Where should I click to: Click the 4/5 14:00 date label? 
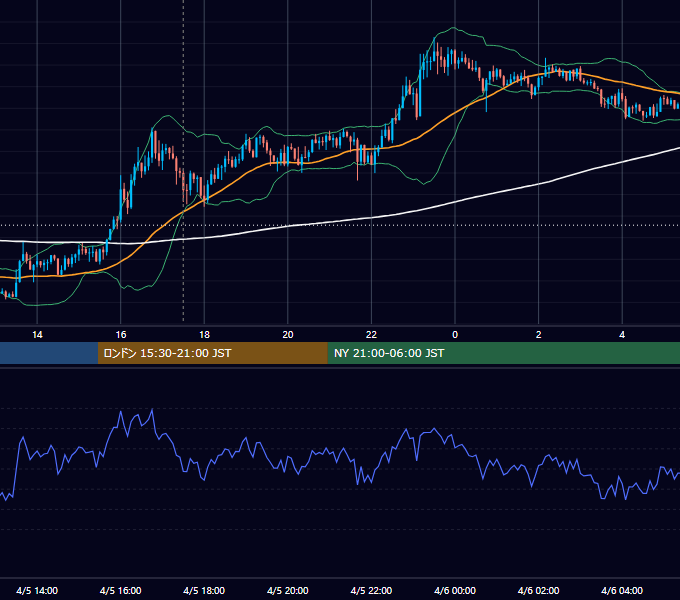(x=37, y=590)
